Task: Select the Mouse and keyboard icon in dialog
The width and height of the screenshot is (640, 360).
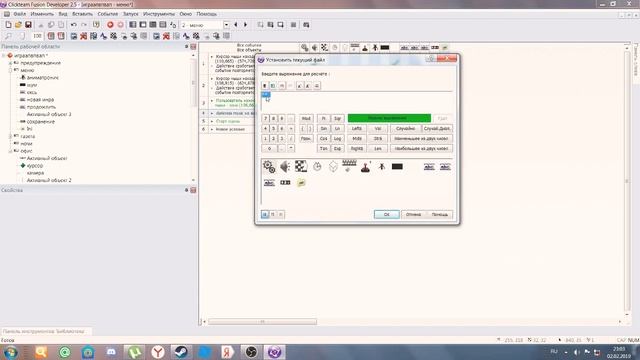Action: tap(349, 167)
